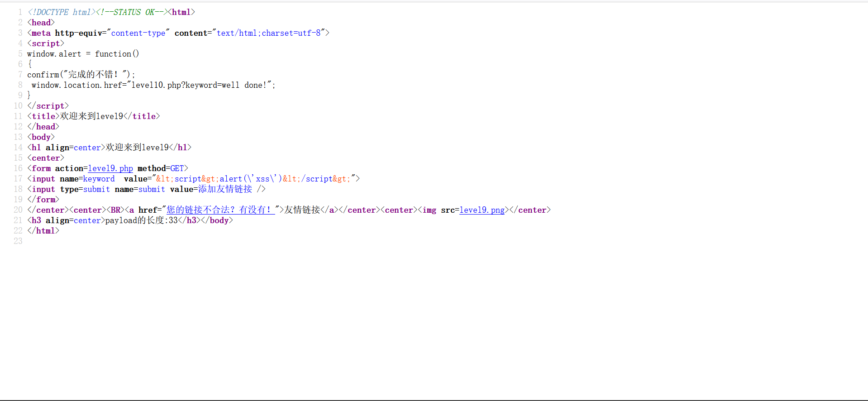The width and height of the screenshot is (868, 401).
Task: Click line number 17
Action: click(x=18, y=179)
